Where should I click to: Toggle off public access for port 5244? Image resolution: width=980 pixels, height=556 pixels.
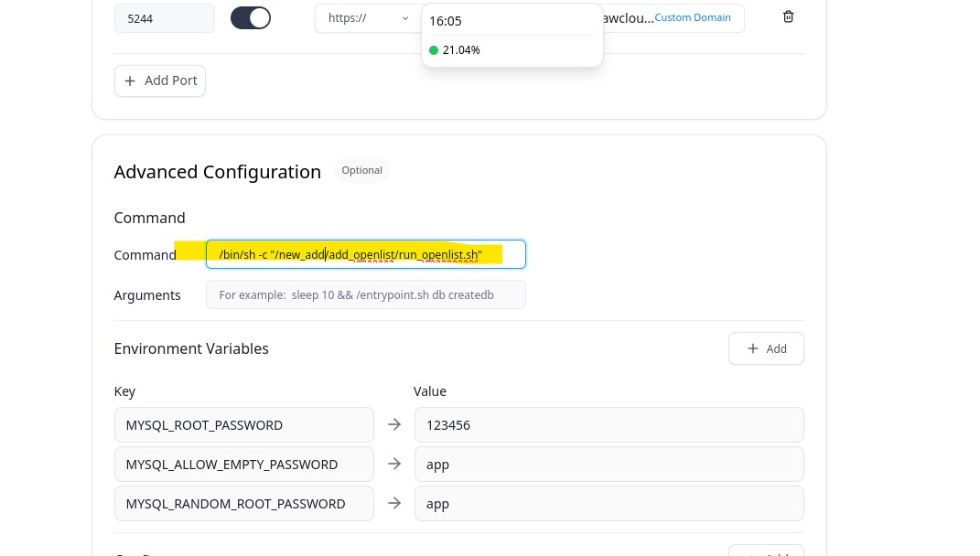point(250,17)
